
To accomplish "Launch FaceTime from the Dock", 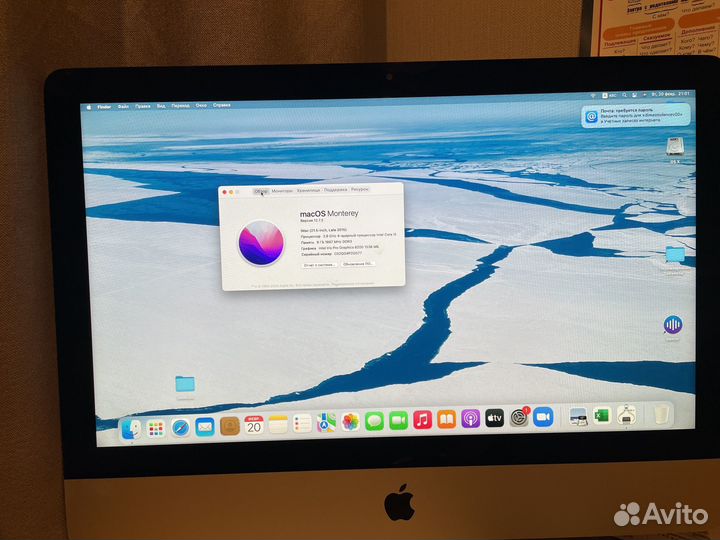I will pyautogui.click(x=398, y=421).
